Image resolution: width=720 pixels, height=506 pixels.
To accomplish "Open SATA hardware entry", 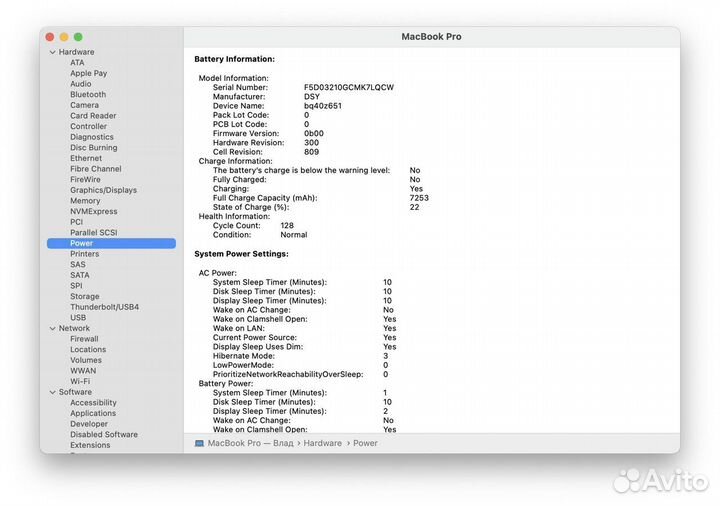I will coord(80,275).
